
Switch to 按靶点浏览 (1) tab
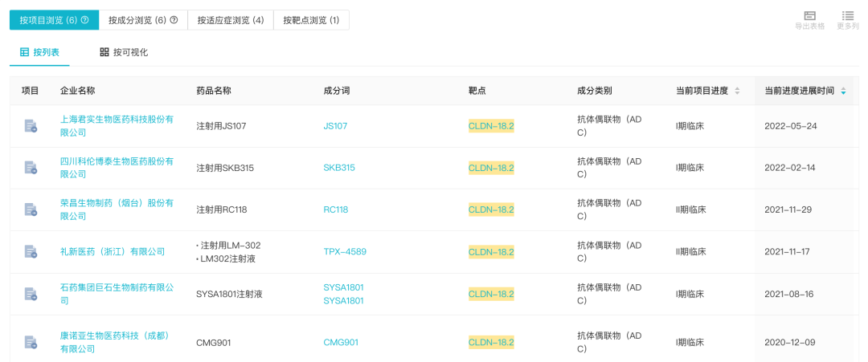click(x=311, y=20)
